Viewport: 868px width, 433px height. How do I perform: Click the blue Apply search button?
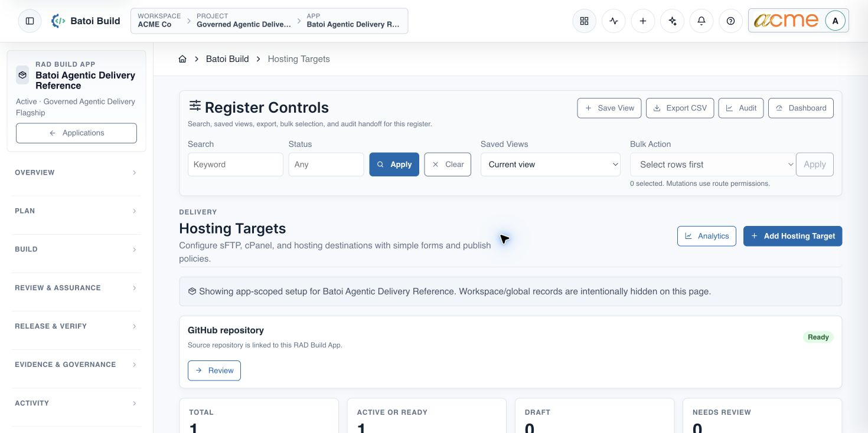[394, 165]
